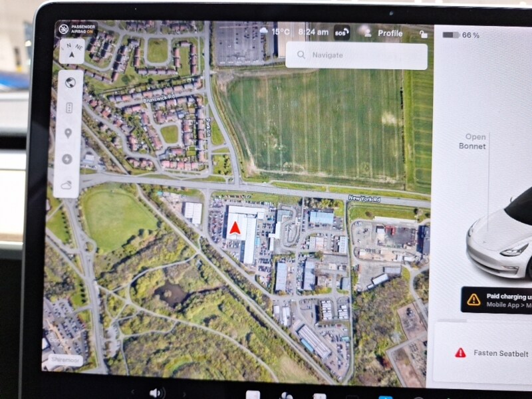Open the weather cloud map overlay icon
Image resolution: width=532 pixels, height=399 pixels.
66,186
